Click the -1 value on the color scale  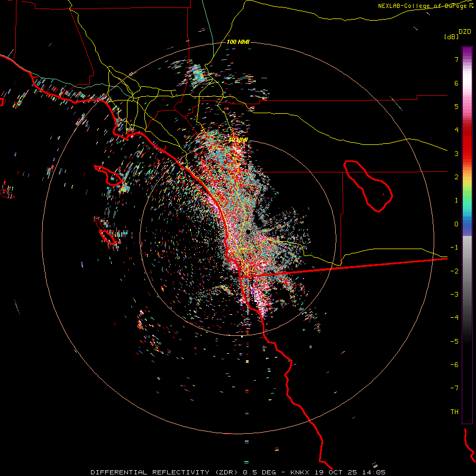[454, 248]
